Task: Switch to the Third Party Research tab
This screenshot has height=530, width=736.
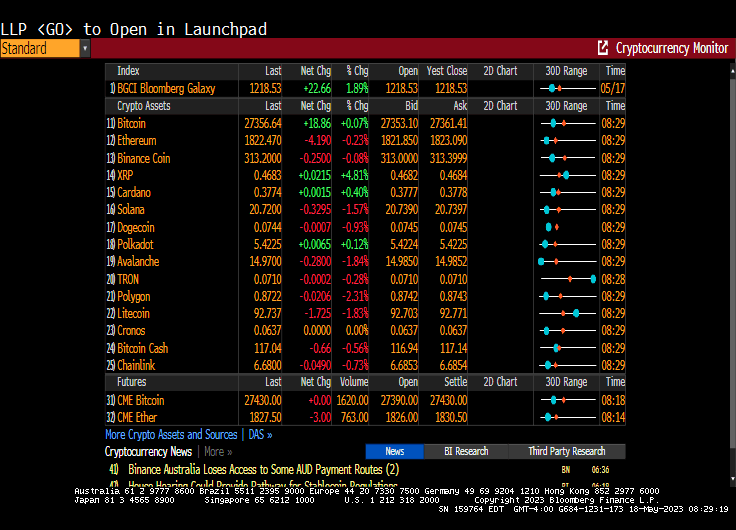Action: point(566,451)
